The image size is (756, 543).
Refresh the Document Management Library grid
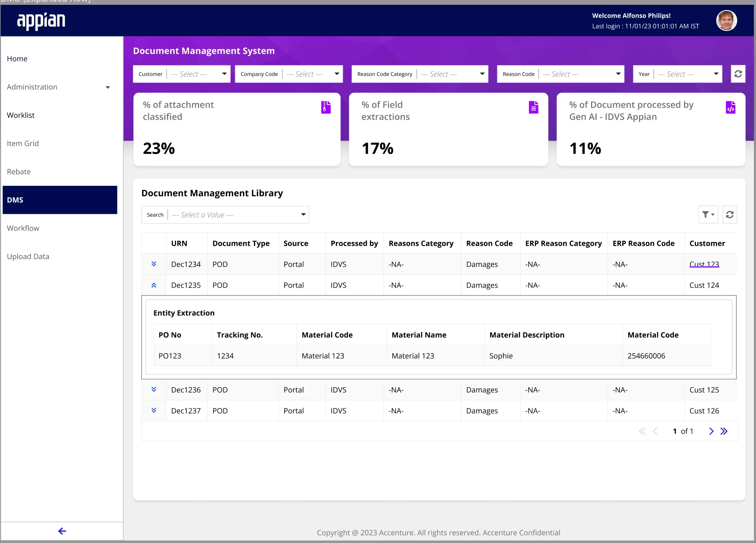730,215
